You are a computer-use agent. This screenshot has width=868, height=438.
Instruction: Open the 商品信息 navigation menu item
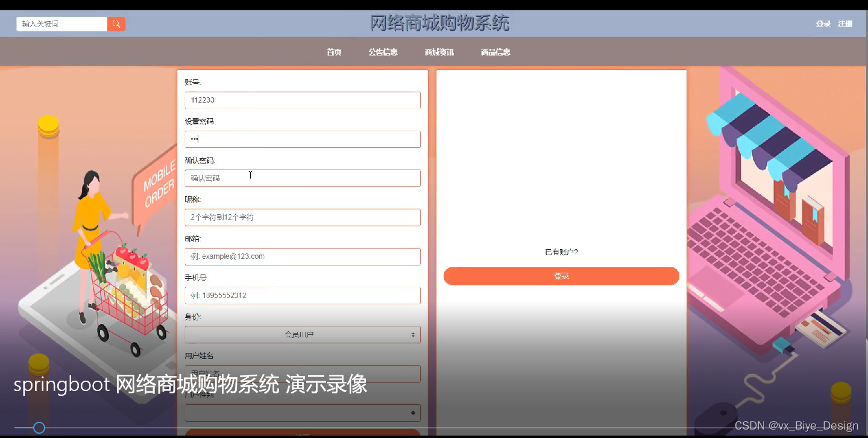click(x=495, y=52)
